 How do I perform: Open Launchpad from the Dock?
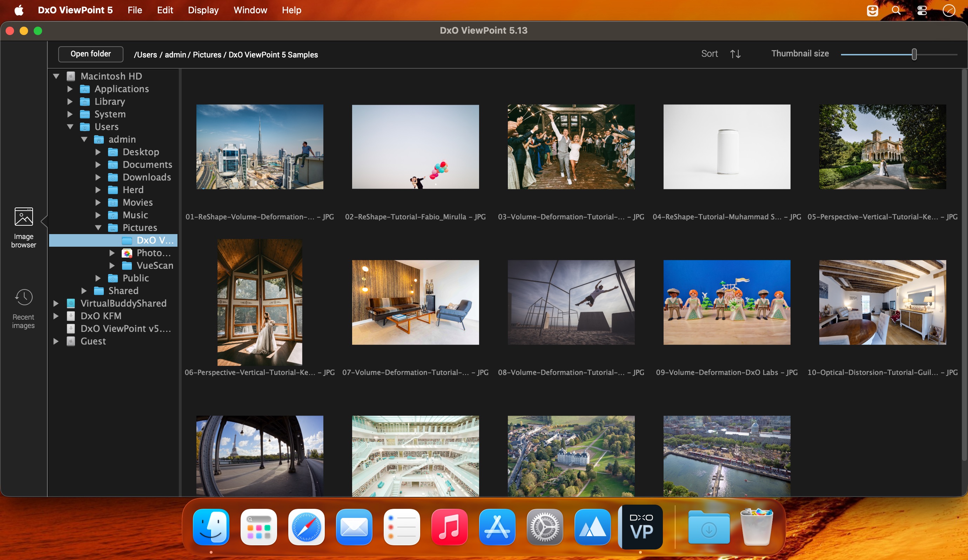259,527
